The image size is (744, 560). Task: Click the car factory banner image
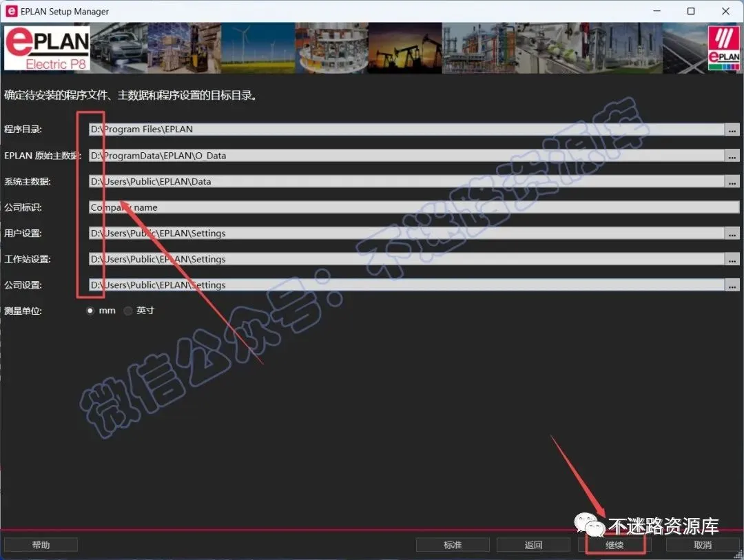point(118,48)
